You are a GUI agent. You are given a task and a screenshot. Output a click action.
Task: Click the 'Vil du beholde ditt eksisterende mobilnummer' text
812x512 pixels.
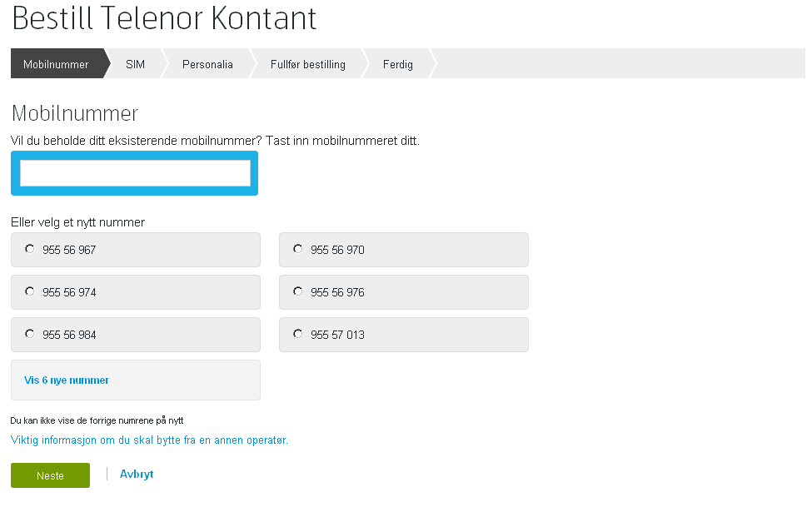point(215,141)
